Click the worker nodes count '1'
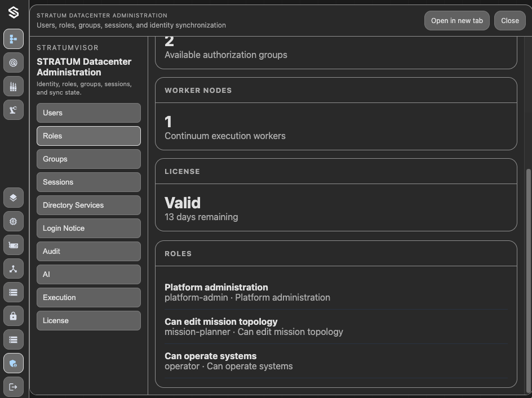The height and width of the screenshot is (398, 532). [169, 122]
